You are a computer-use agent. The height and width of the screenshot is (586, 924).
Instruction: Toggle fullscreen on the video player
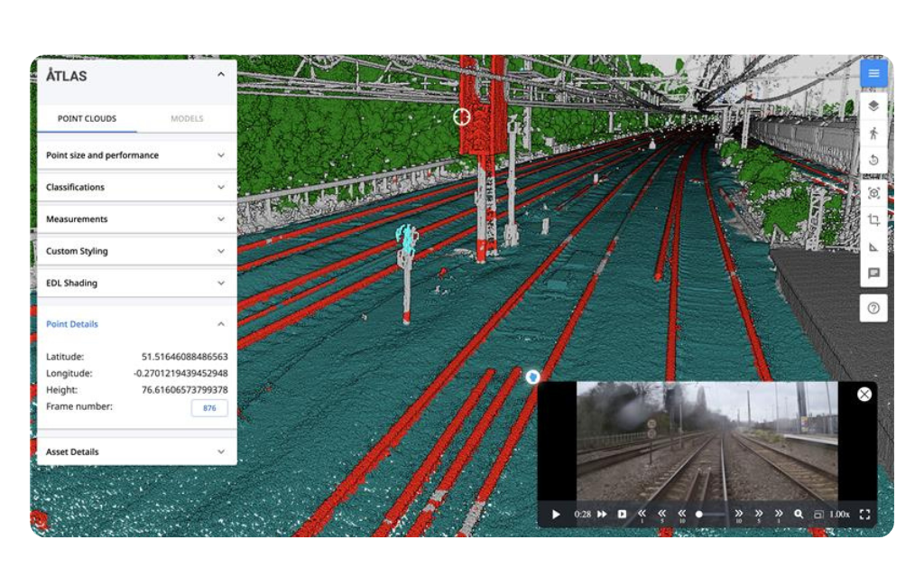(x=864, y=515)
